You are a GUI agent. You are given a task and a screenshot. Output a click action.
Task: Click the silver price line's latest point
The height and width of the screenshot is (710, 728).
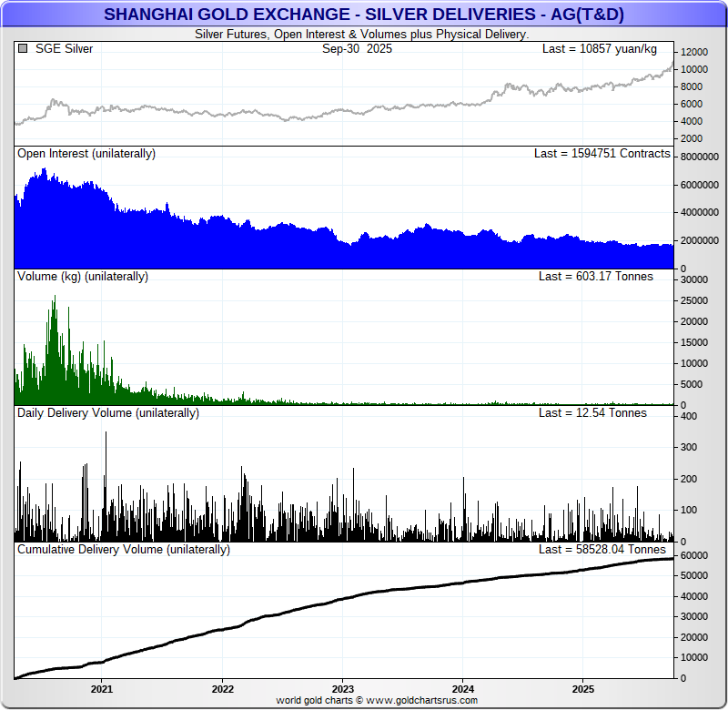(x=672, y=63)
